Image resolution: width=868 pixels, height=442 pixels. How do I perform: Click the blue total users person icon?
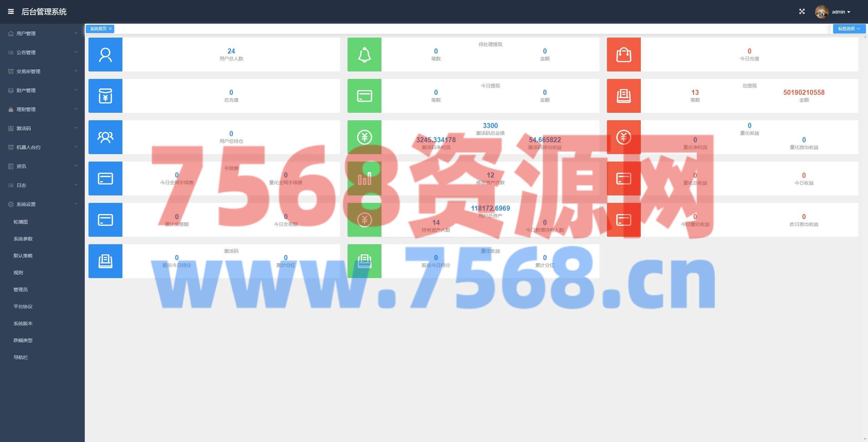105,55
